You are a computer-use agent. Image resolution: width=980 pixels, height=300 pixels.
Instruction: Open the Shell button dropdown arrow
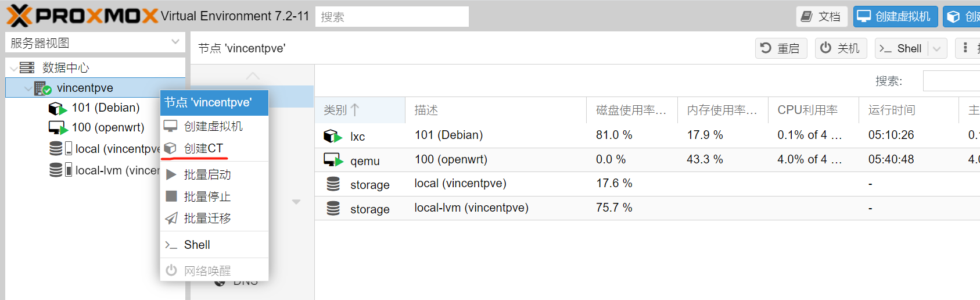click(936, 49)
